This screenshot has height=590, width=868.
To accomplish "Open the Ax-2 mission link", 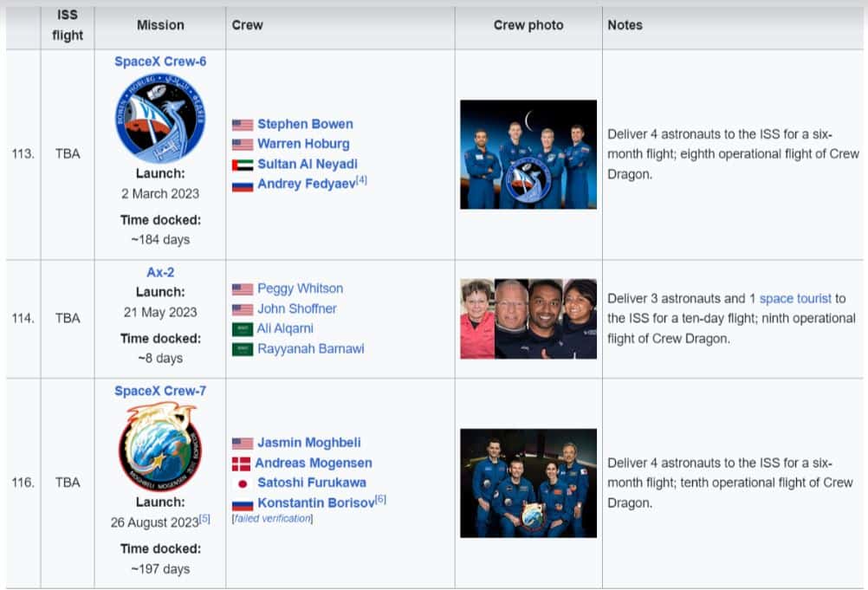I will tap(159, 272).
